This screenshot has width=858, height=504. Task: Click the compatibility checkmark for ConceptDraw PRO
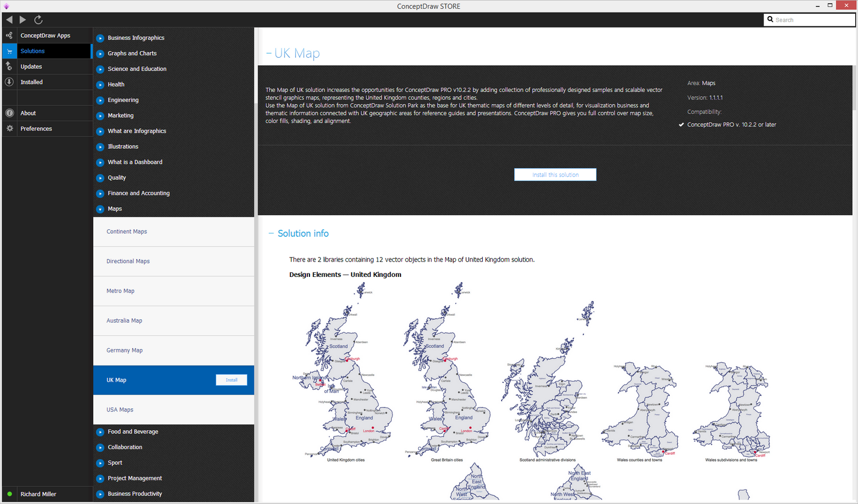tap(681, 125)
